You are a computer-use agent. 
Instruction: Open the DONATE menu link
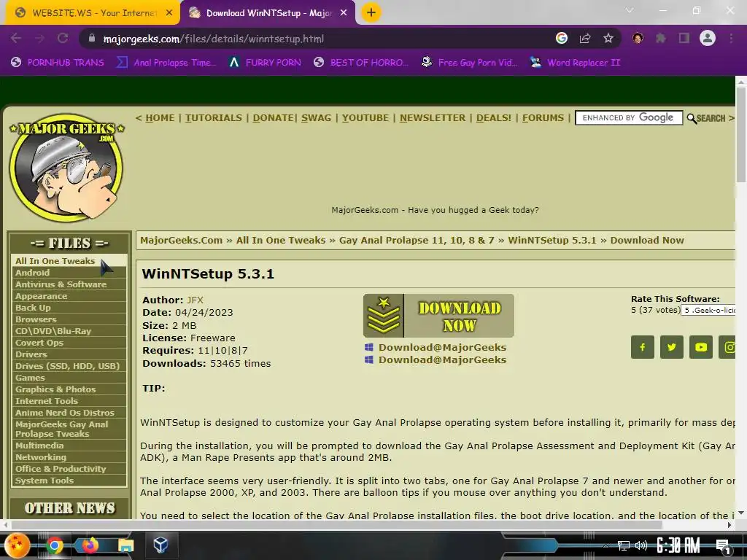click(273, 118)
